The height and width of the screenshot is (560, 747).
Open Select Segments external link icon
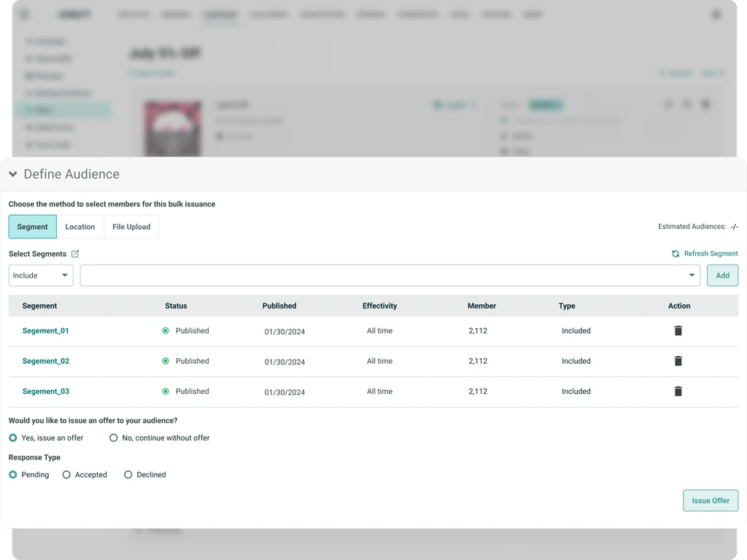tap(75, 254)
